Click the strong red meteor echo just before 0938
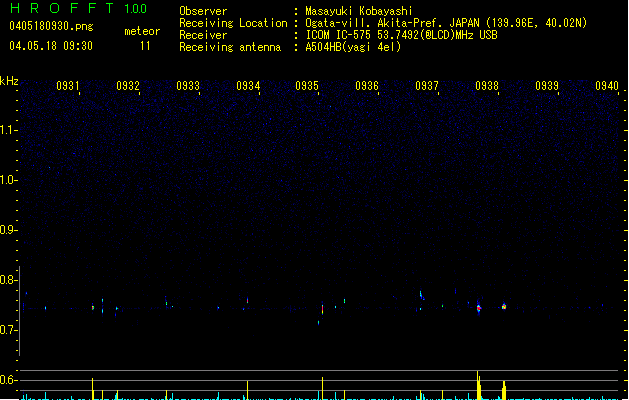This screenshot has height=400, width=629. [479, 308]
